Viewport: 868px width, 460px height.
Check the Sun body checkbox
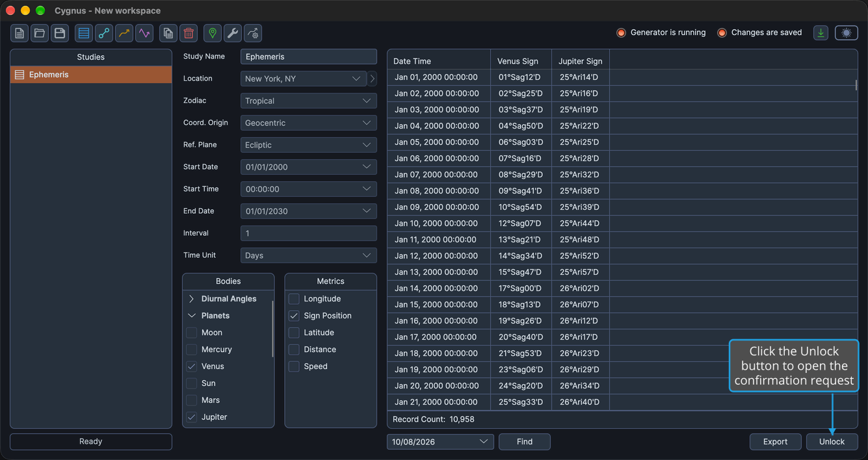click(x=192, y=383)
